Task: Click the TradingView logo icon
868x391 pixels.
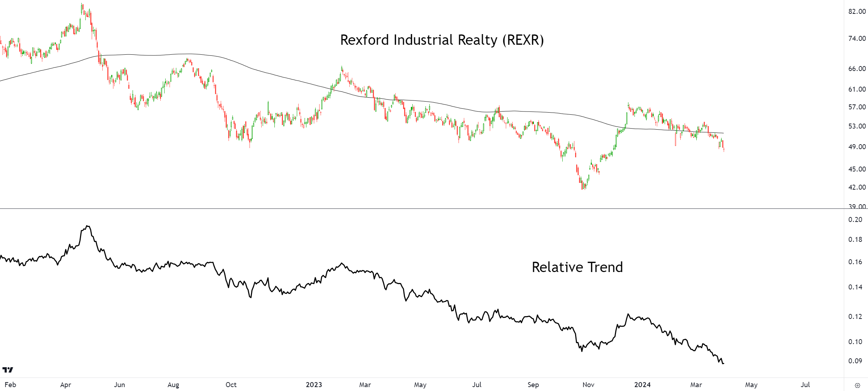Action: click(8, 370)
